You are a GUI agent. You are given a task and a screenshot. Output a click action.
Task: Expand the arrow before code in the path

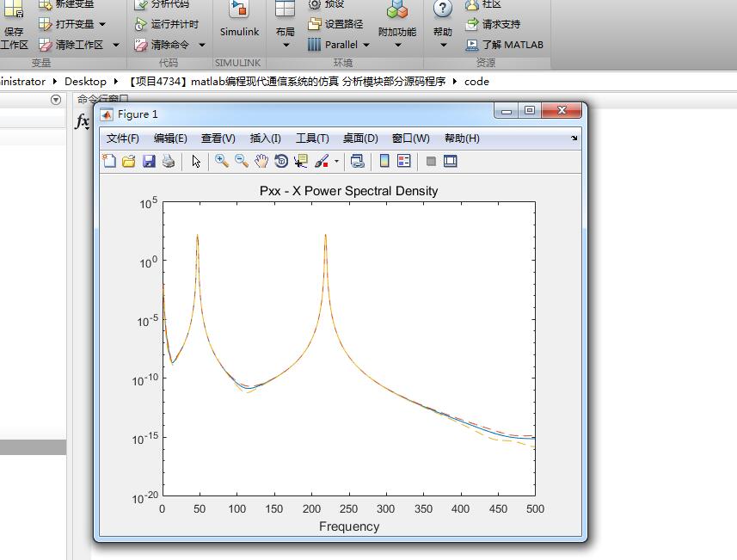coord(455,82)
